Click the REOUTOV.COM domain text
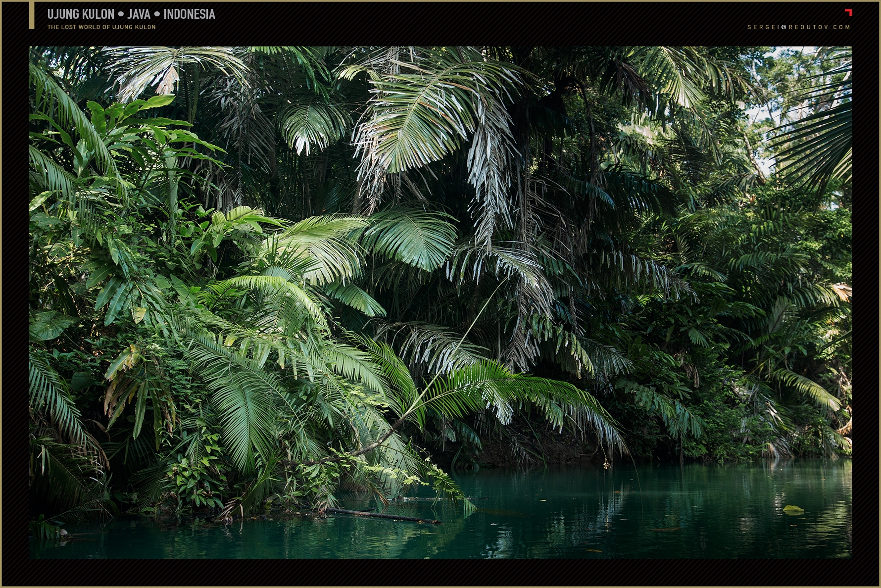The height and width of the screenshot is (588, 881). (x=819, y=27)
